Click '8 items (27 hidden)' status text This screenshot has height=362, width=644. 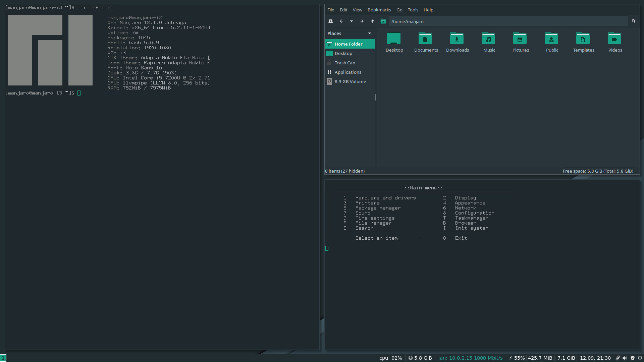[345, 171]
